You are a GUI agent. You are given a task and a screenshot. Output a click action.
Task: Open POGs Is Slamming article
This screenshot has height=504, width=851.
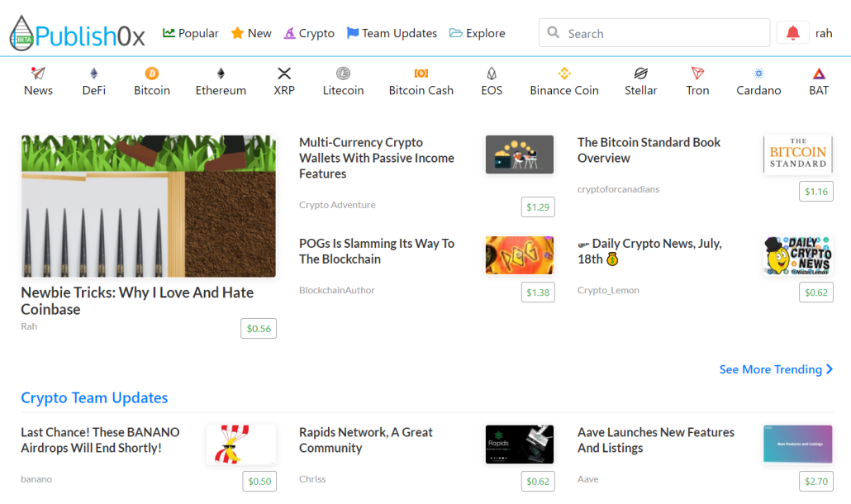[x=377, y=251]
